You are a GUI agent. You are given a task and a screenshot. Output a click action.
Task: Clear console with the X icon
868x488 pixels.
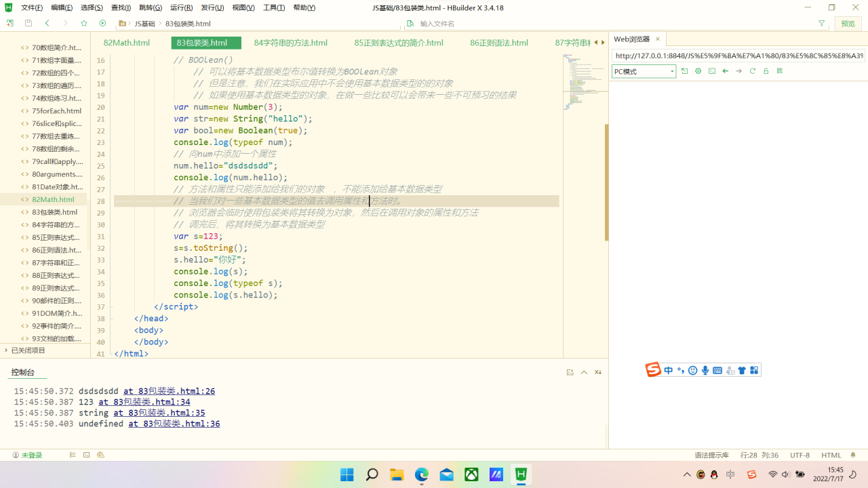(598, 372)
